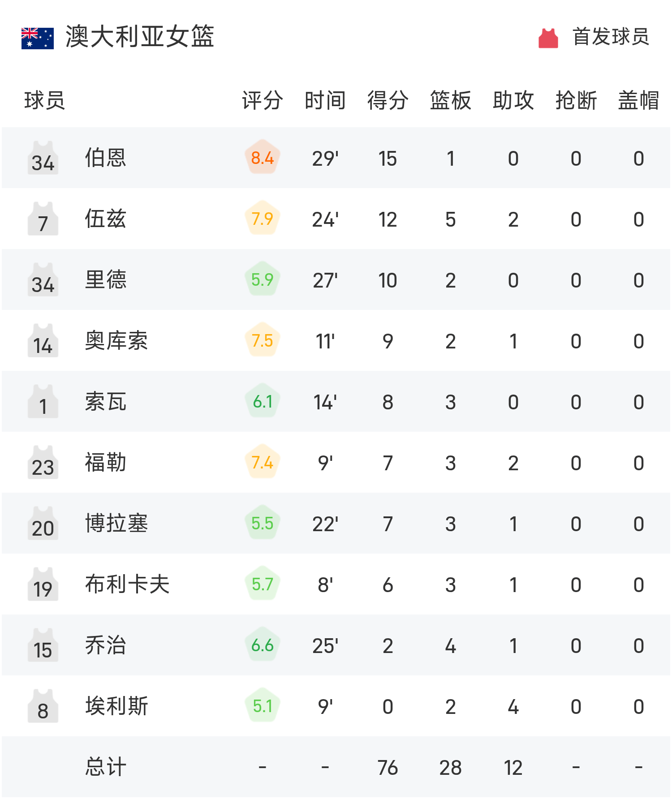672x799 pixels.
Task: Click the 7.5 rating badge for 奥库索
Action: 263,340
